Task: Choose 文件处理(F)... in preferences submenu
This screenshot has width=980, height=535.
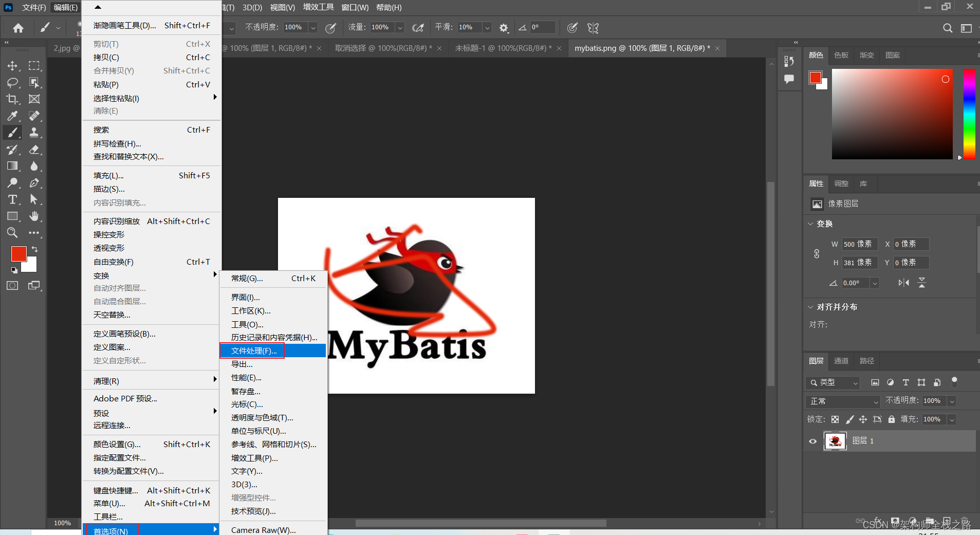Action: [x=273, y=351]
